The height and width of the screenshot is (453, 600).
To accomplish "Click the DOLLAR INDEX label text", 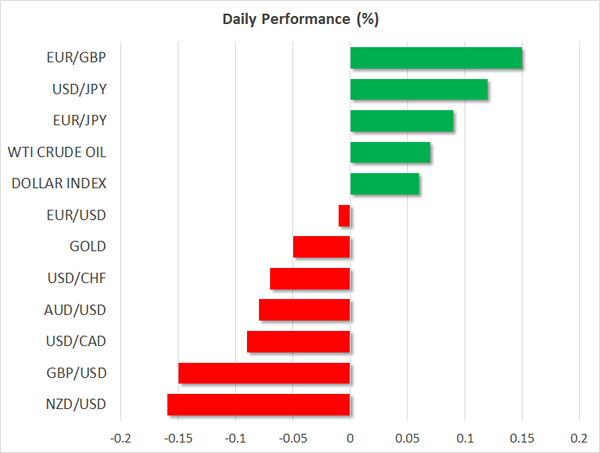I will pos(59,184).
